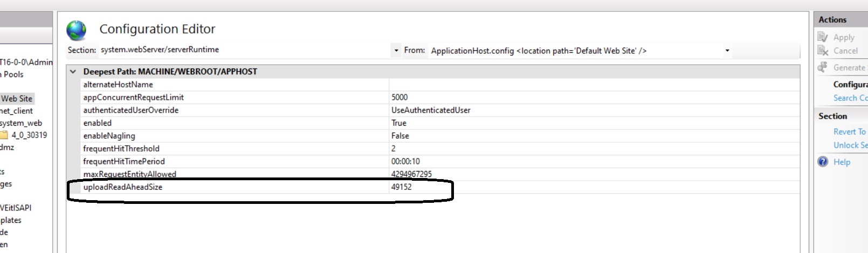Select the net_client tree node

(17, 111)
